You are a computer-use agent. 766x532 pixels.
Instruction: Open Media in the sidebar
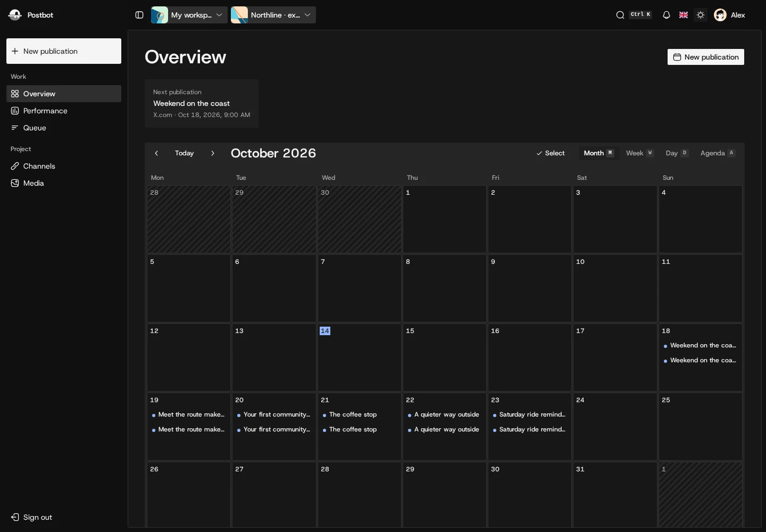[64, 183]
